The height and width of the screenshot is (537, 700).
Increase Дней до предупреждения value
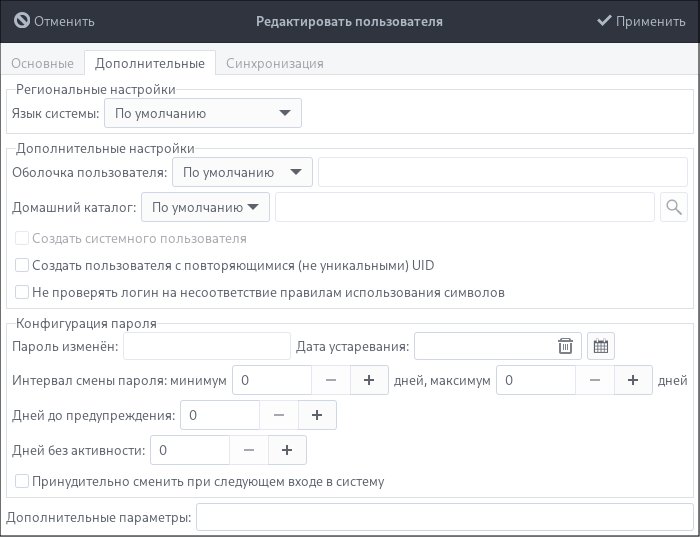317,415
